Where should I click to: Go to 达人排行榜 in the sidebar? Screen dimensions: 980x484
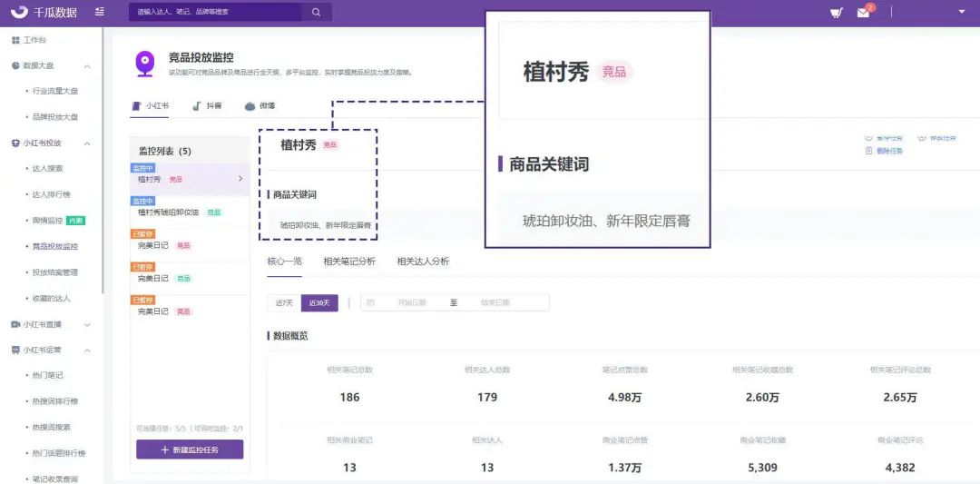51,194
